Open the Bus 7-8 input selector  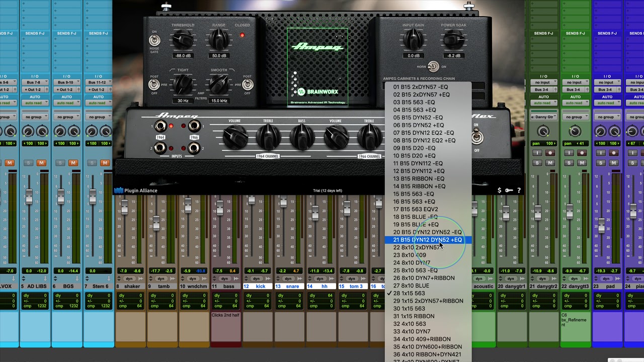(35, 82)
